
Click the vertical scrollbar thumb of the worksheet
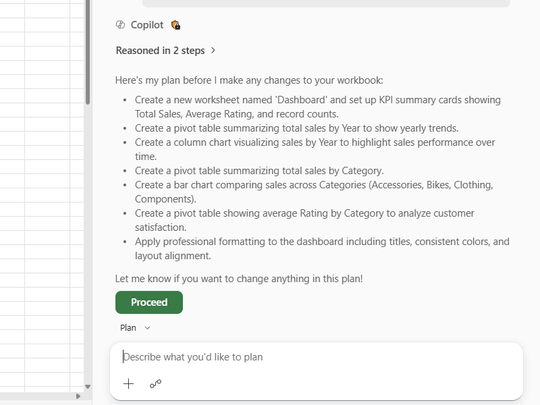(x=88, y=52)
